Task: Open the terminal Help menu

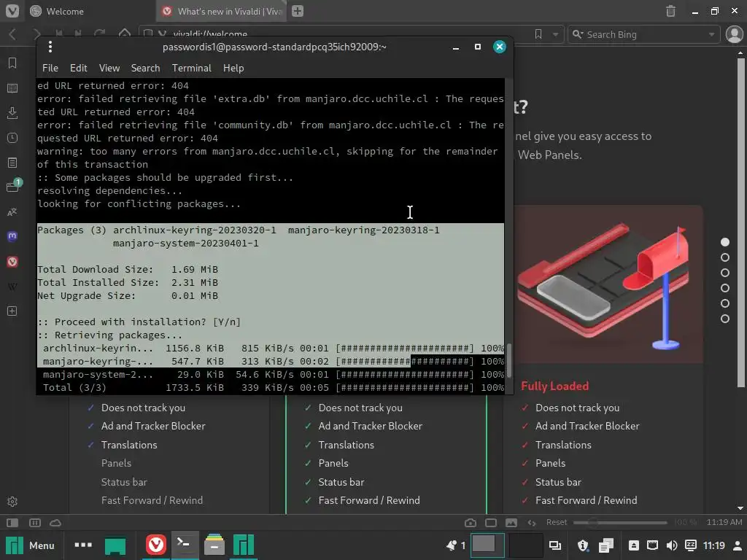Action: [x=233, y=68]
